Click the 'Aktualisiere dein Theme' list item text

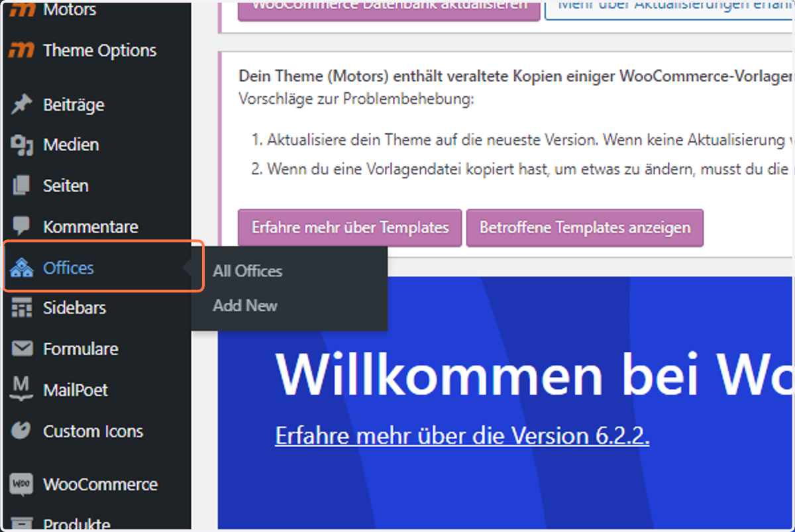[530, 140]
